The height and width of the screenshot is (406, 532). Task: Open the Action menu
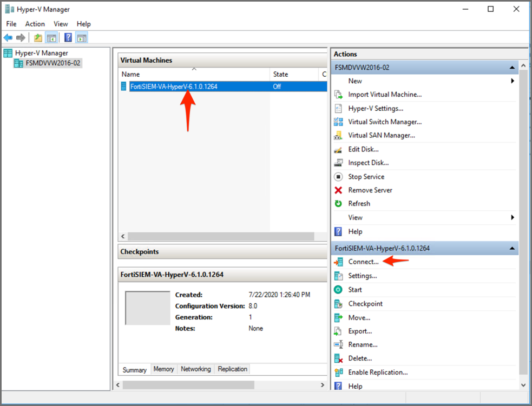35,24
